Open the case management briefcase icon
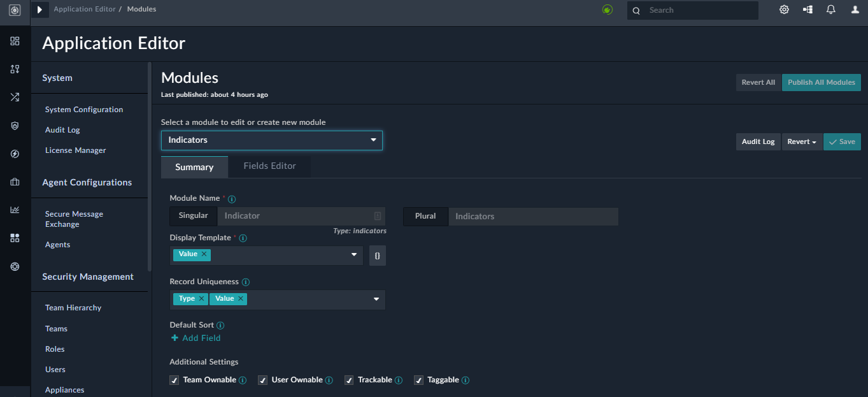Screen dimensions: 868x397 pos(15,182)
